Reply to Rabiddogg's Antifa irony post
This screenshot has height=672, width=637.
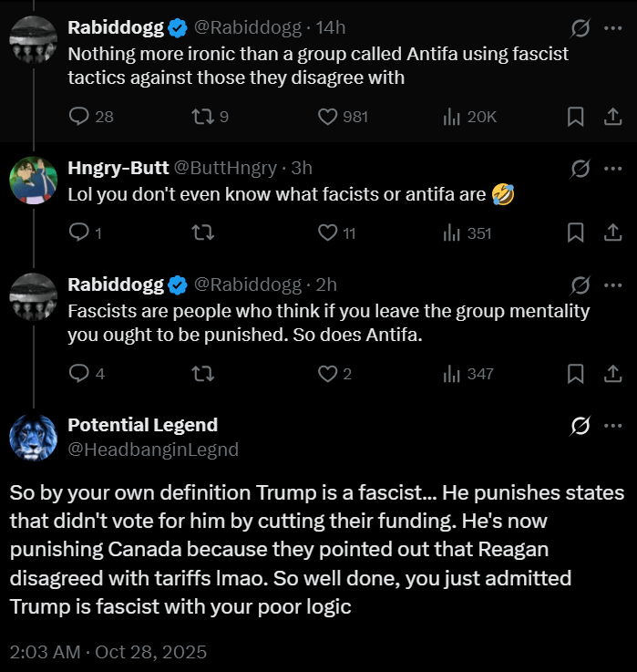point(80,117)
